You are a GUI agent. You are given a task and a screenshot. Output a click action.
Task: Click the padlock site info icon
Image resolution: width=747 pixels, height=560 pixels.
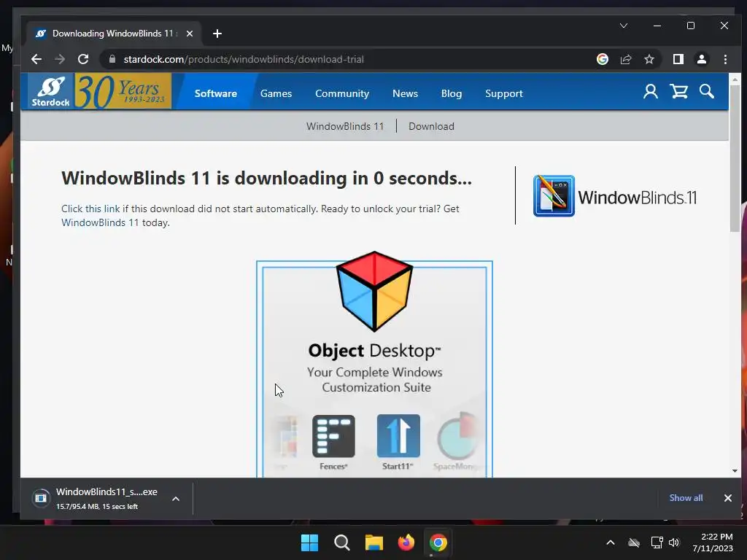pos(112,59)
